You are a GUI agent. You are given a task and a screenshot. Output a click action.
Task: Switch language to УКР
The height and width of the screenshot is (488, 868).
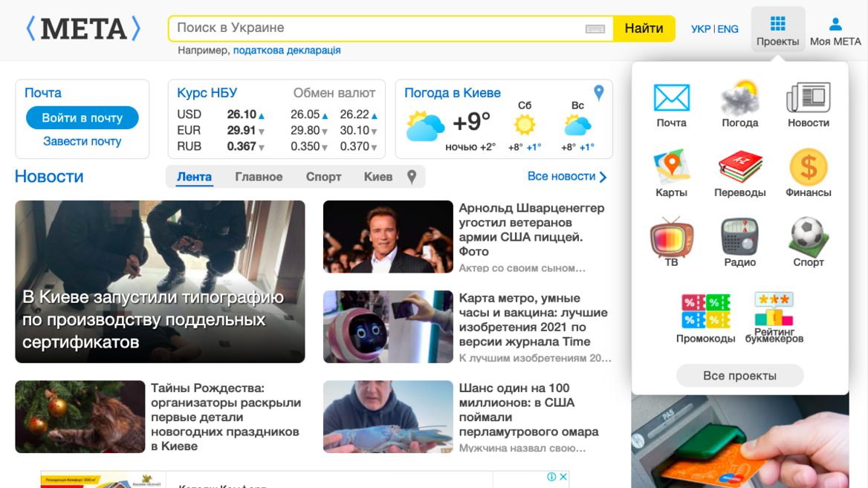click(700, 29)
